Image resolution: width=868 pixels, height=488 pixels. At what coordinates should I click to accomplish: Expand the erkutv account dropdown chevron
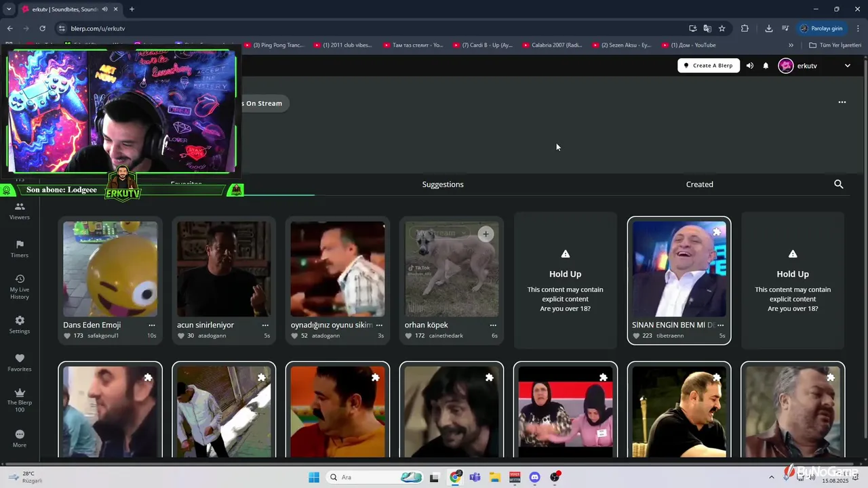tap(847, 66)
